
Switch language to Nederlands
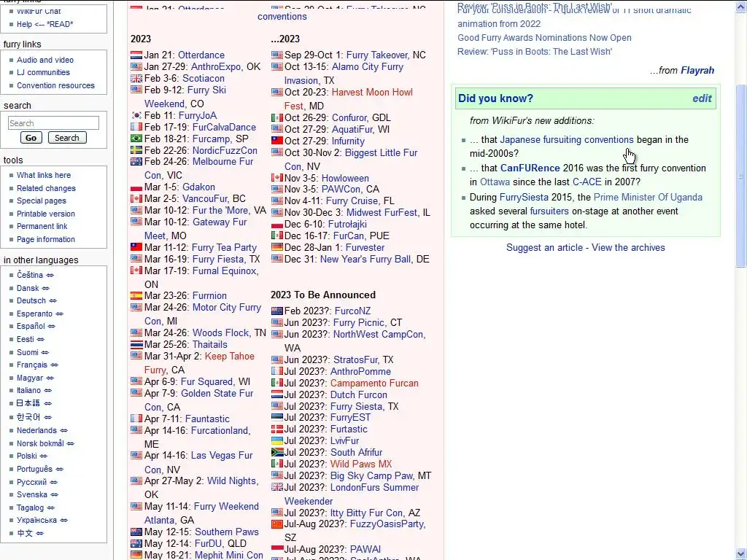(x=36, y=430)
